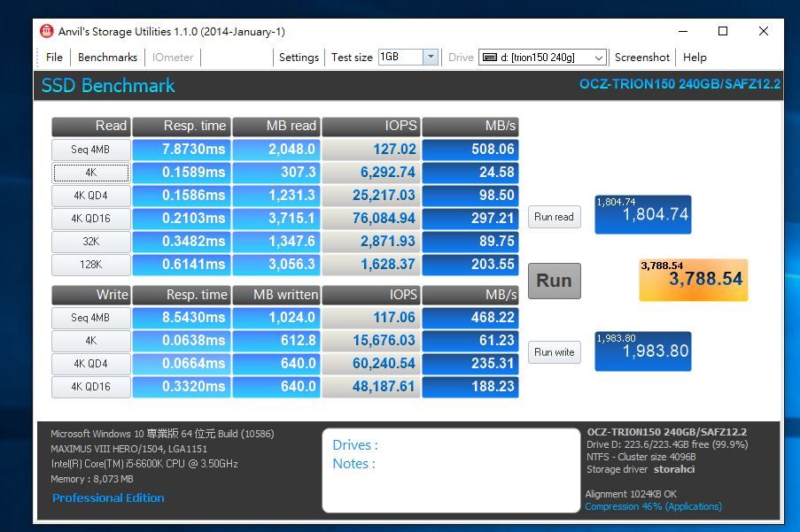Click the write 4K IOPS value 15,676.03
The height and width of the screenshot is (532, 800).
pos(371,341)
